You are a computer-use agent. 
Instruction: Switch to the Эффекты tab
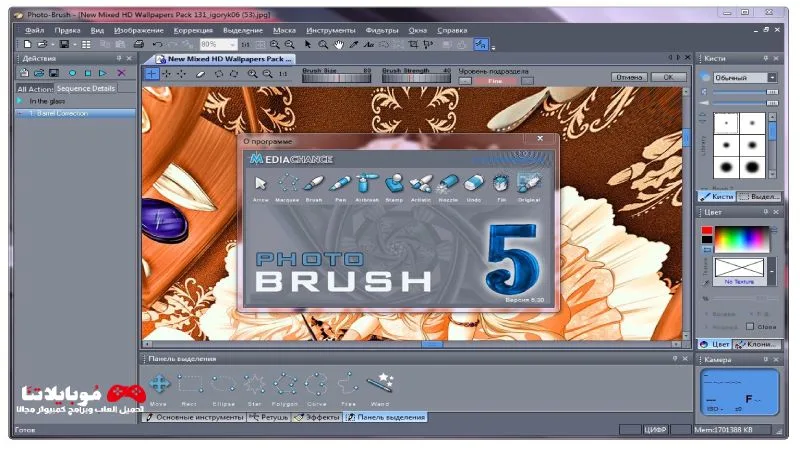tap(317, 417)
